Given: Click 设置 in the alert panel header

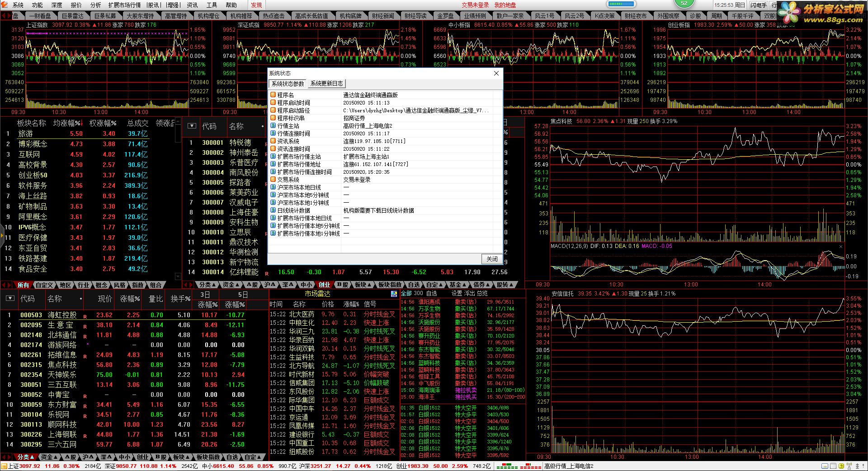Looking at the screenshot, I should click(457, 293).
